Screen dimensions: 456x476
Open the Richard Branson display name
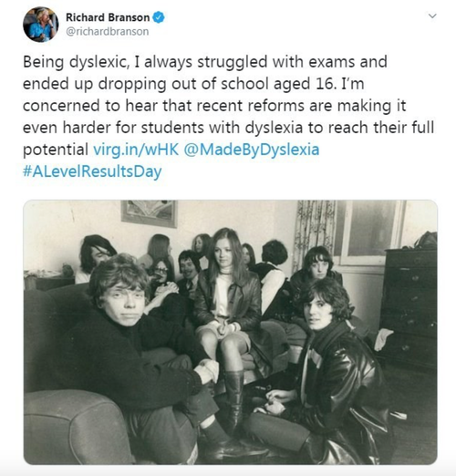[108, 17]
